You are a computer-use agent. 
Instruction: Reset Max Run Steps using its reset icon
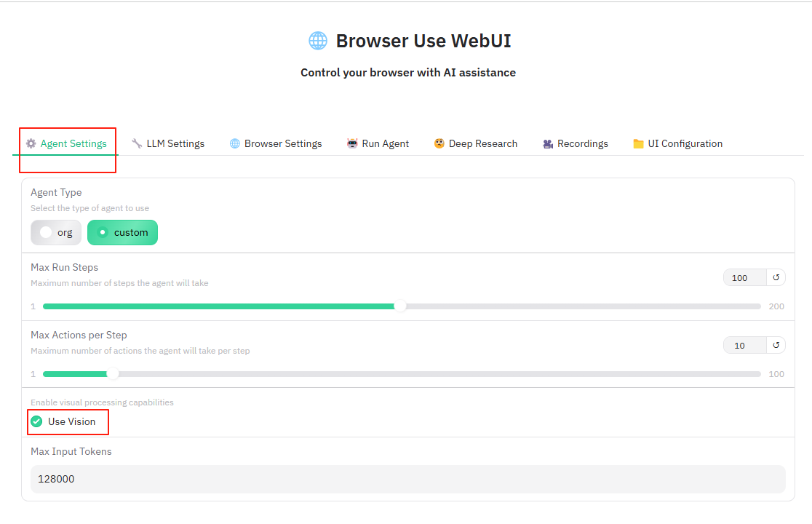776,277
